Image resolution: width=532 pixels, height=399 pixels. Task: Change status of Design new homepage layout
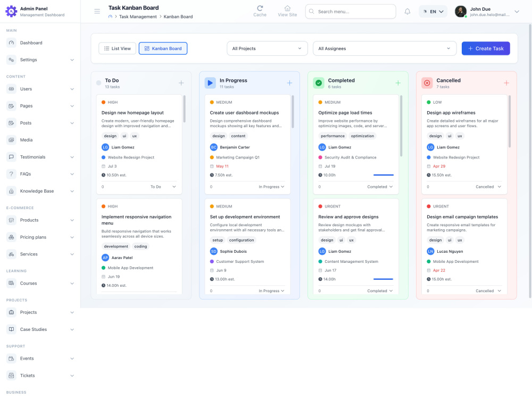[x=163, y=187]
